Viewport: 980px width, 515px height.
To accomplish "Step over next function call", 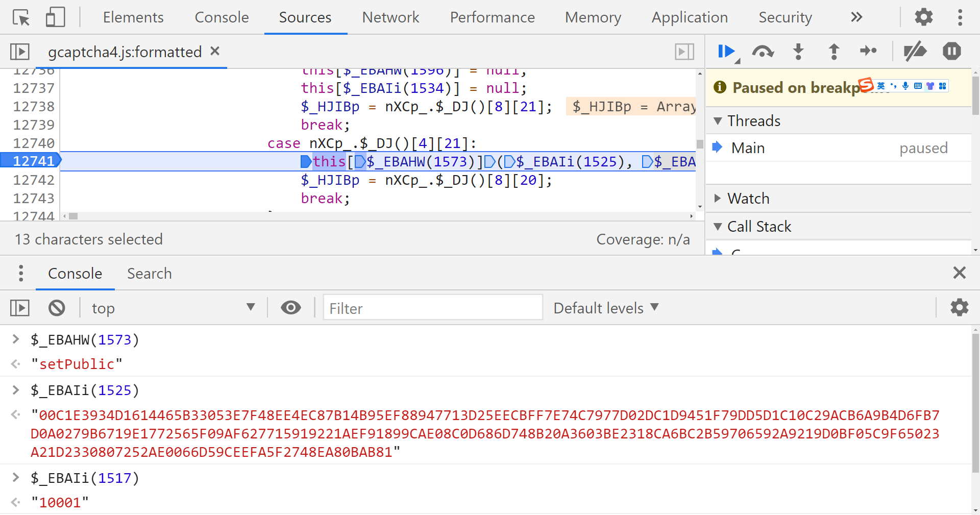I will coord(763,52).
